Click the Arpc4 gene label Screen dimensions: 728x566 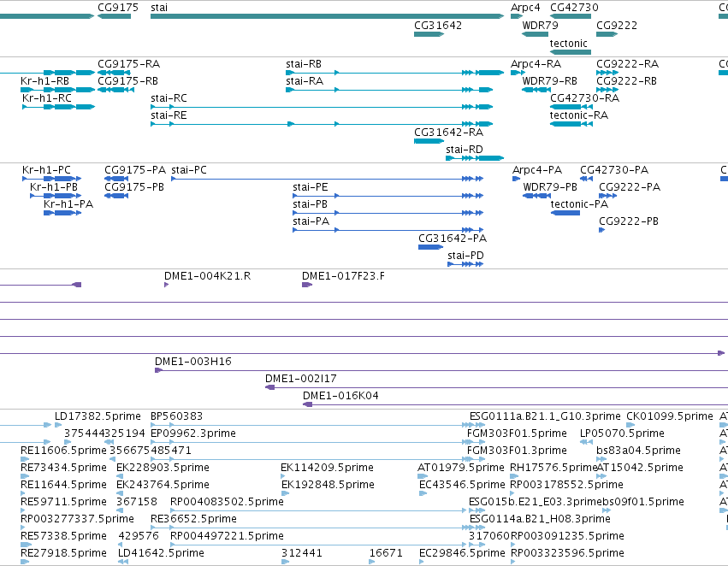(x=525, y=8)
